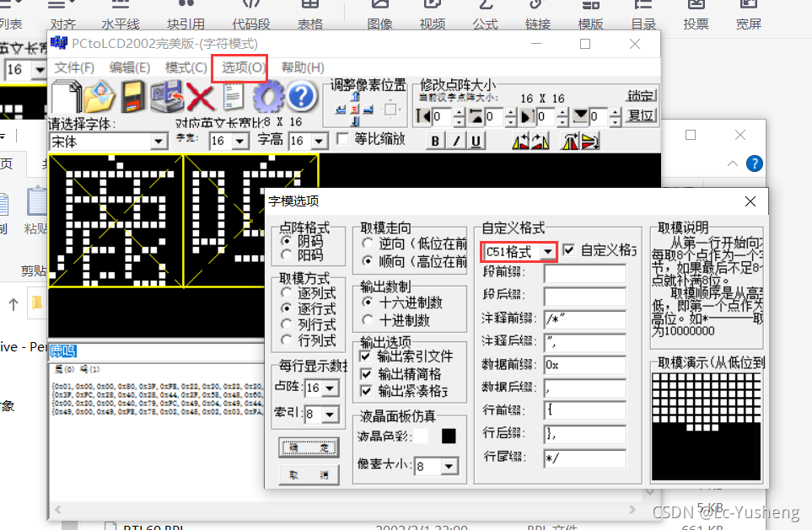Click the right-edge matrix size icon
Viewport: 812px width, 530px height.
pyautogui.click(x=527, y=116)
